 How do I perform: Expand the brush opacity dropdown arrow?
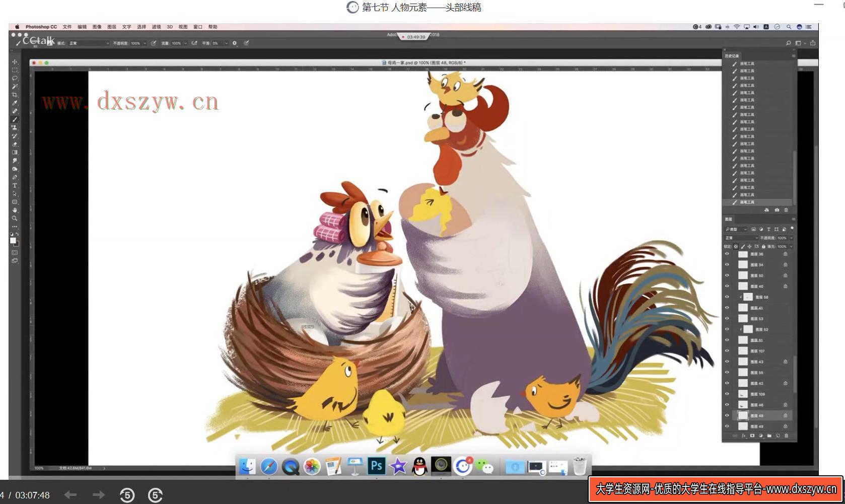pos(145,43)
